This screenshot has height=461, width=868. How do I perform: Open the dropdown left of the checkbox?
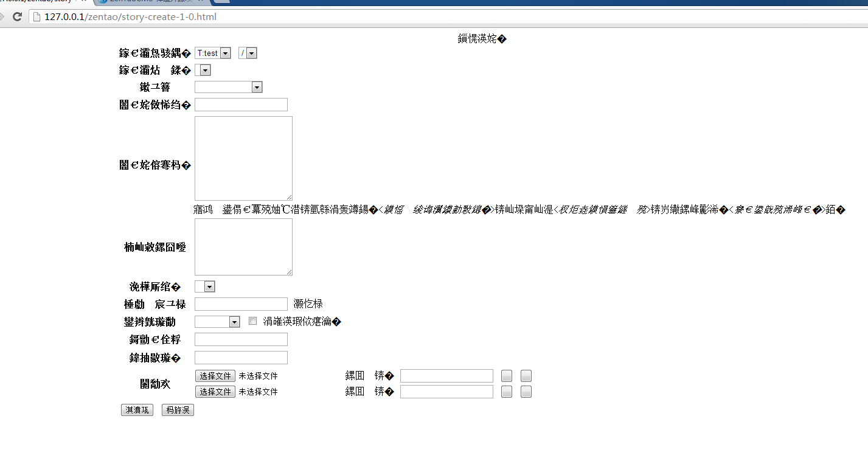(x=217, y=322)
